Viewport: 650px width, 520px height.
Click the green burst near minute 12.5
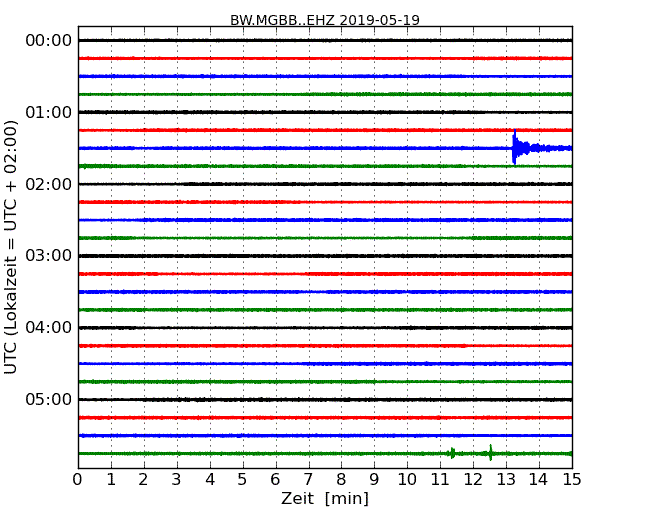[490, 453]
